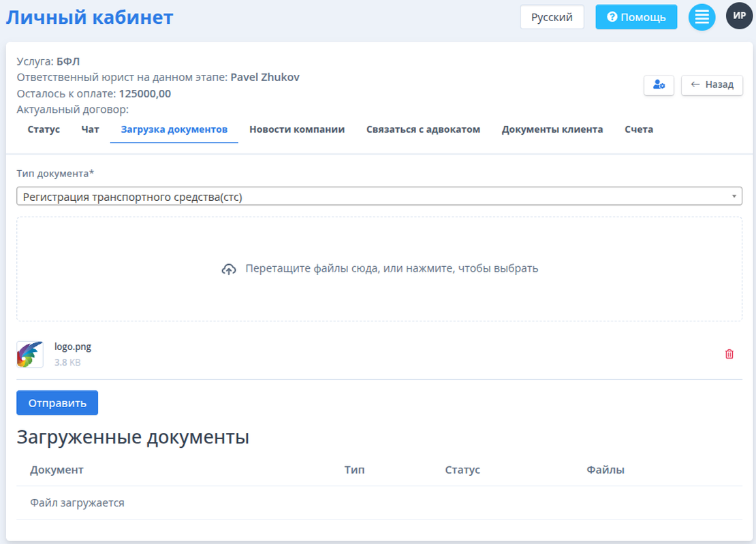This screenshot has height=544, width=756.
Task: Click the upload cloud icon
Action: pos(230,268)
